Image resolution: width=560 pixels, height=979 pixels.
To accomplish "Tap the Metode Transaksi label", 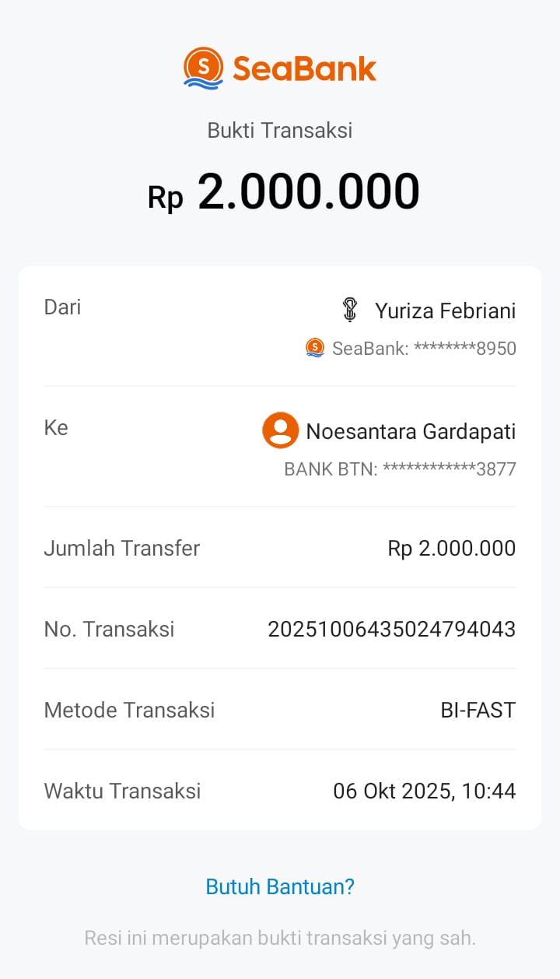I will coord(129,711).
